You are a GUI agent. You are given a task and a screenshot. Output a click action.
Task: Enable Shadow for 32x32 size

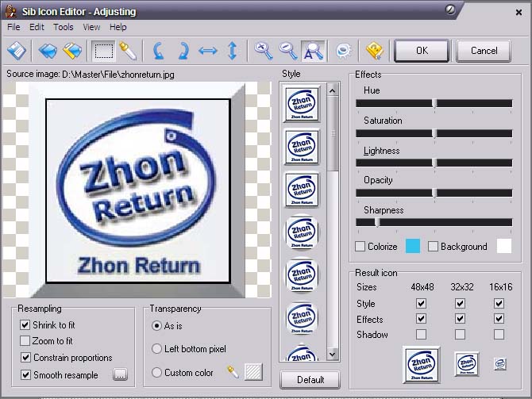coord(460,334)
